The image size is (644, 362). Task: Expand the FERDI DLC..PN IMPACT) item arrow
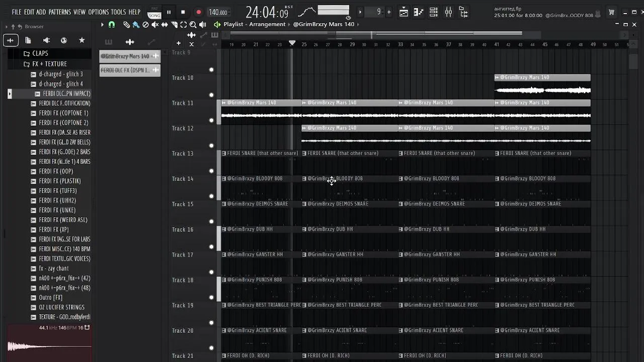coord(10,94)
